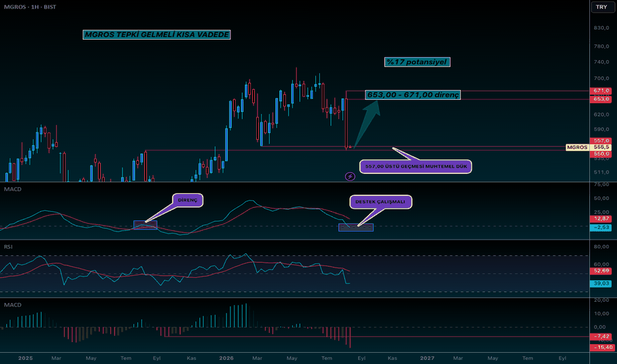Select the blue box under DESTEK ÇALIŞMALI
Screen dimensions: 617x364
click(356, 228)
